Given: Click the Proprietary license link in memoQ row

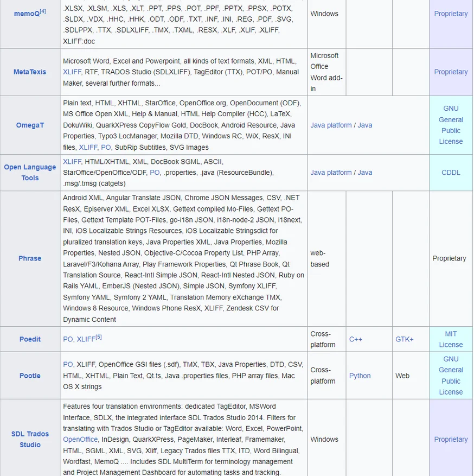Looking at the screenshot, I should 451,14.
